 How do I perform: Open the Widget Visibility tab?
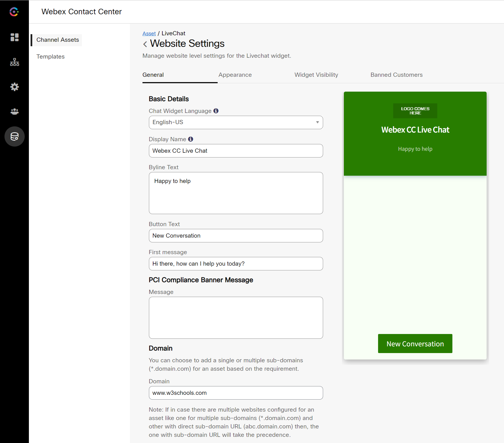coord(316,75)
